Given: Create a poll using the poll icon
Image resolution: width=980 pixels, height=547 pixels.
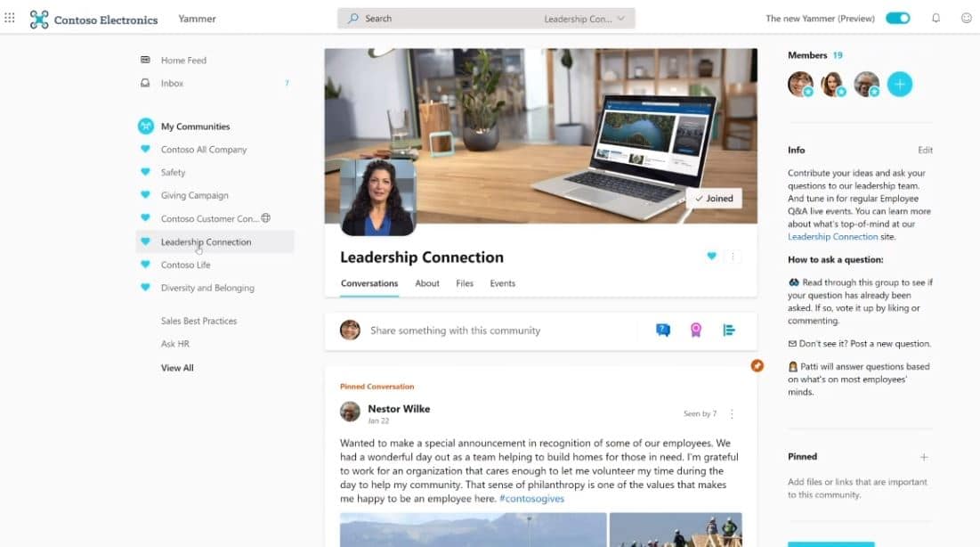Looking at the screenshot, I should point(729,330).
